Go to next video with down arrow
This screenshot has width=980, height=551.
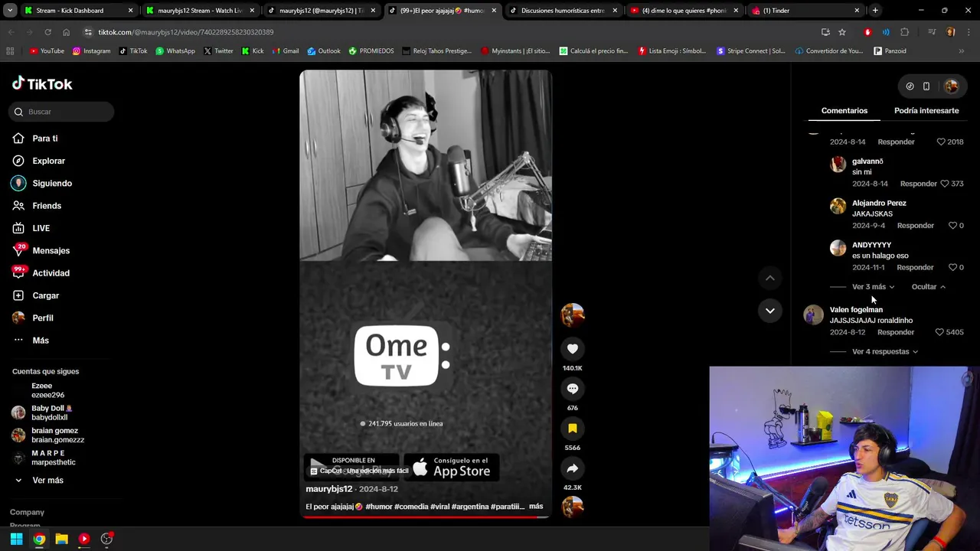pyautogui.click(x=770, y=311)
